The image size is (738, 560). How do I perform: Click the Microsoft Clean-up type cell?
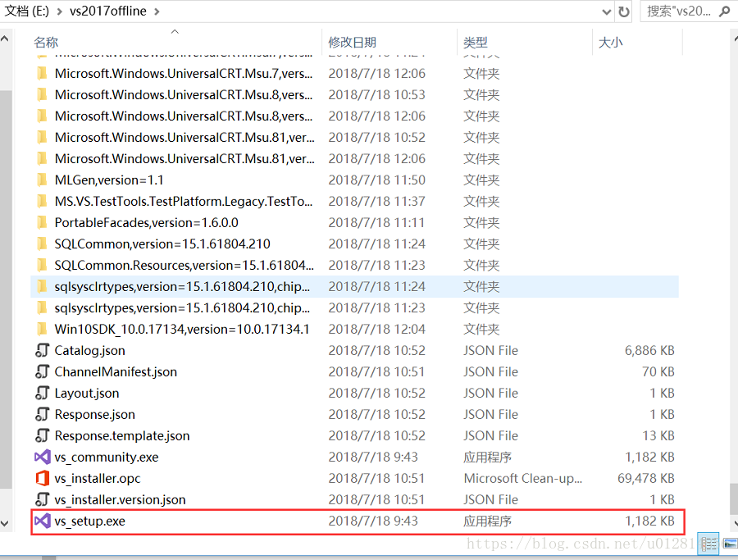click(523, 478)
